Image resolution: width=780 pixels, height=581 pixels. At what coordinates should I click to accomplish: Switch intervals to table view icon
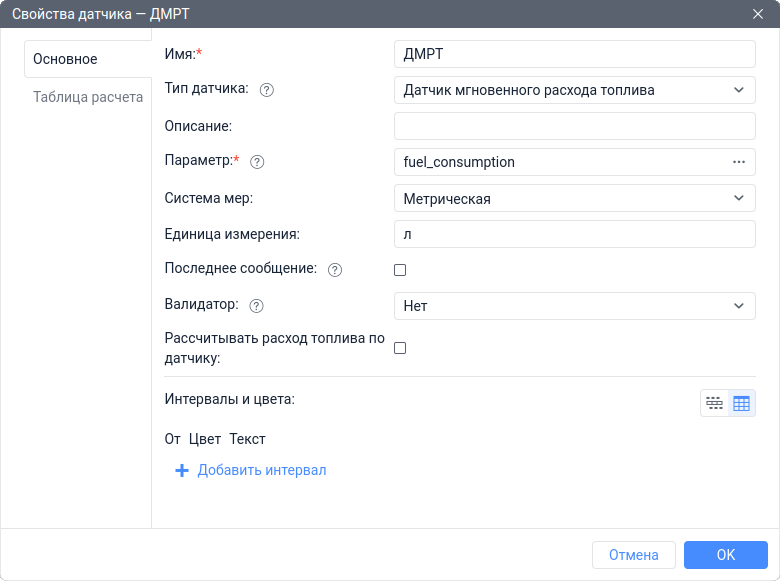point(741,403)
